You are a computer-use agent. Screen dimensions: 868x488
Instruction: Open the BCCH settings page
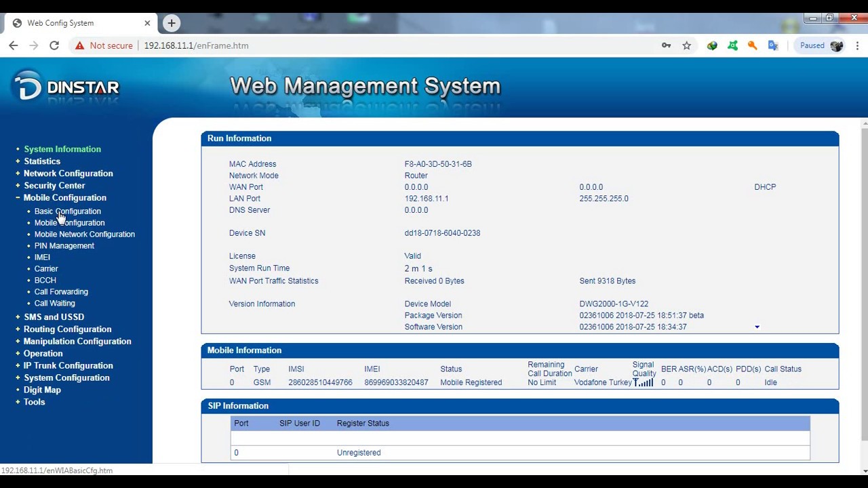(x=45, y=281)
